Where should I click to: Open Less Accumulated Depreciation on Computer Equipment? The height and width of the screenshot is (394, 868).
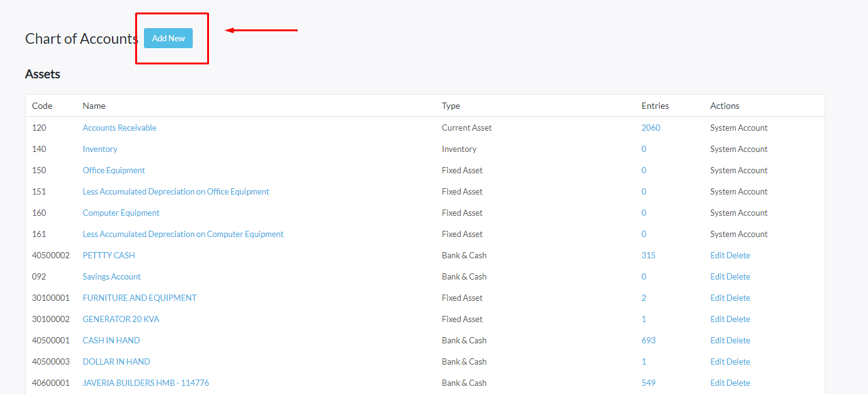click(x=183, y=234)
